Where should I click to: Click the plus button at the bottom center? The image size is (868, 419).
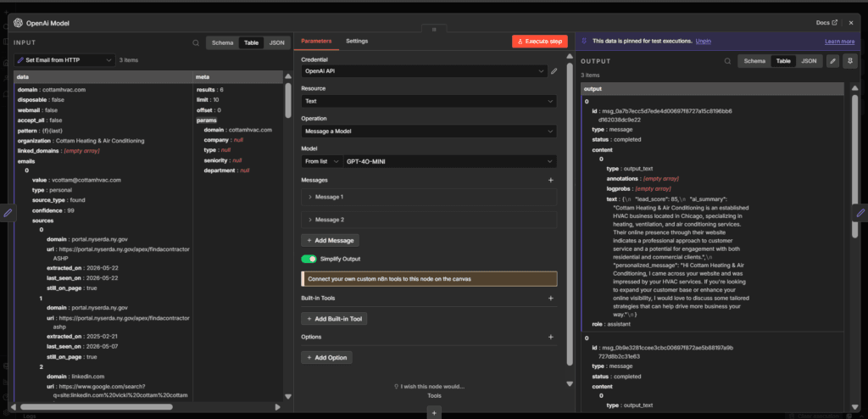pyautogui.click(x=434, y=412)
